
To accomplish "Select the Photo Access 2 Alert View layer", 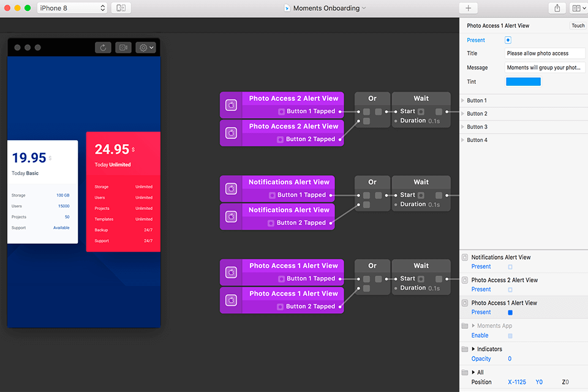I will [x=504, y=280].
